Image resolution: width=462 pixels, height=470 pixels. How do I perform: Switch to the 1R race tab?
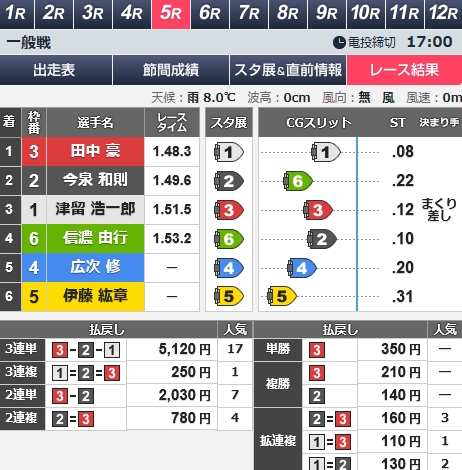(x=16, y=14)
